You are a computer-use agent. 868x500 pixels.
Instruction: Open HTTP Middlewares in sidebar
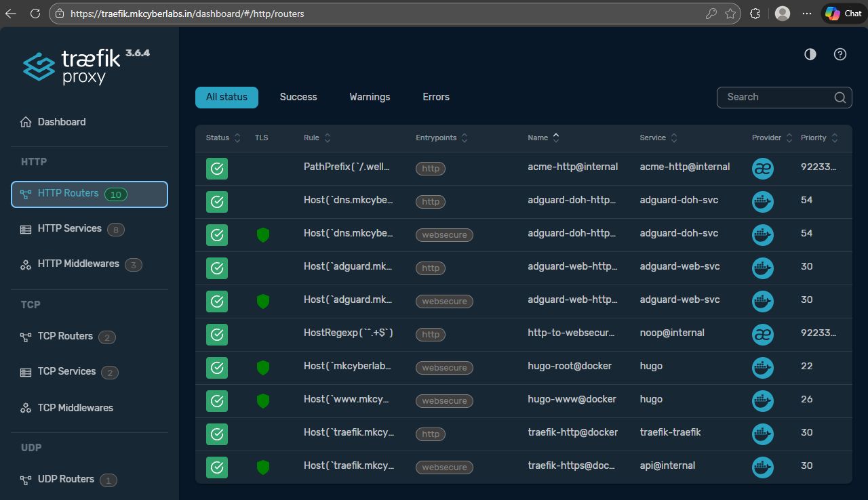[x=90, y=264]
